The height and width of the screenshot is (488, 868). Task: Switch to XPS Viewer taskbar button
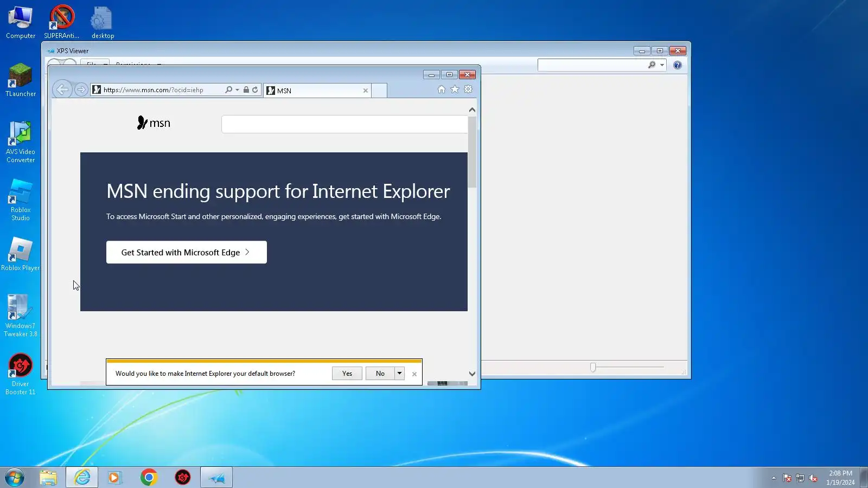[216, 478]
